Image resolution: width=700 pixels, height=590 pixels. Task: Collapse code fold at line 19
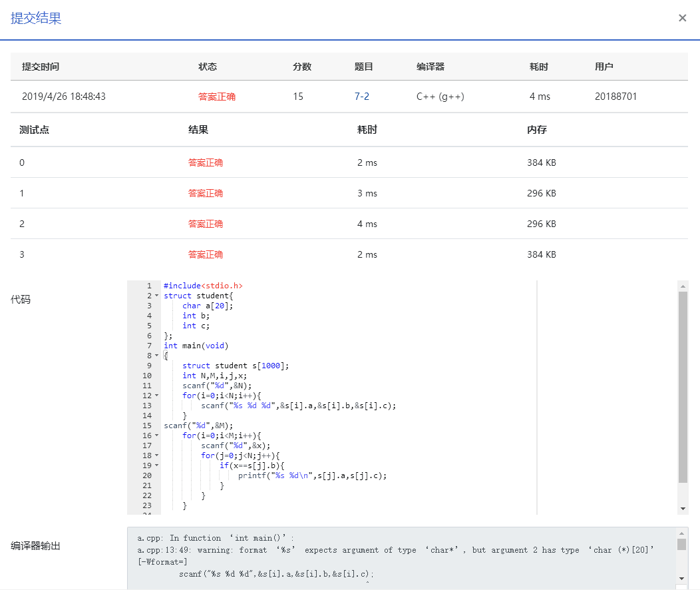tap(156, 465)
